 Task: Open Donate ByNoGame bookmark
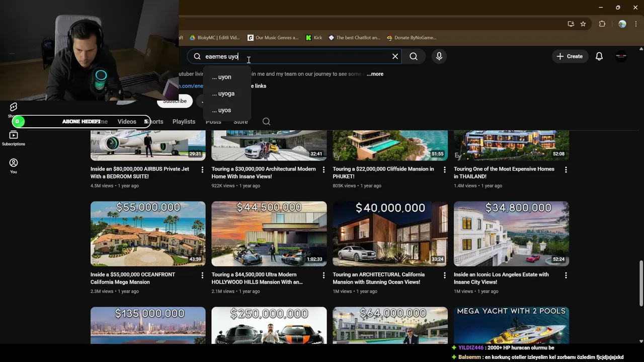412,38
